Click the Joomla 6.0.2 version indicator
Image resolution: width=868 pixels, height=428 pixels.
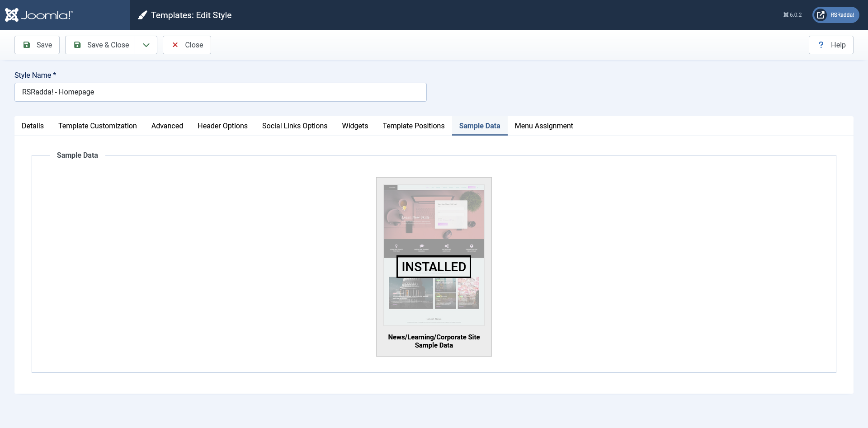coord(792,15)
